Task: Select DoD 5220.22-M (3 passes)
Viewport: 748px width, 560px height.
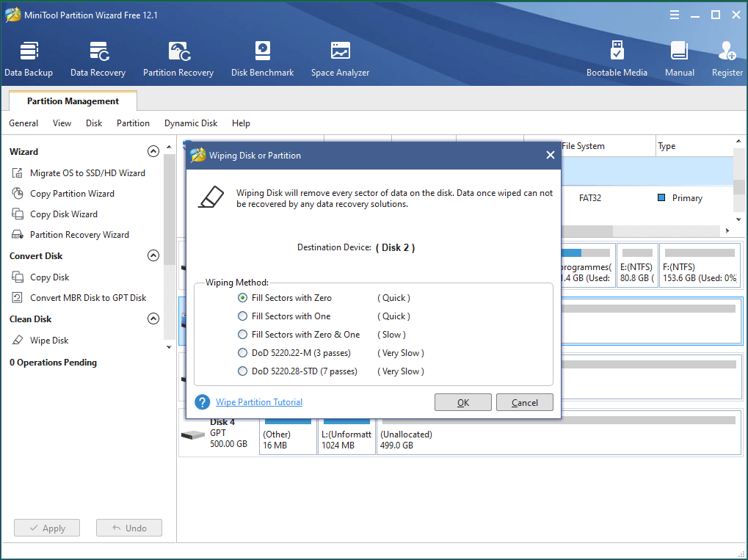Action: 242,353
